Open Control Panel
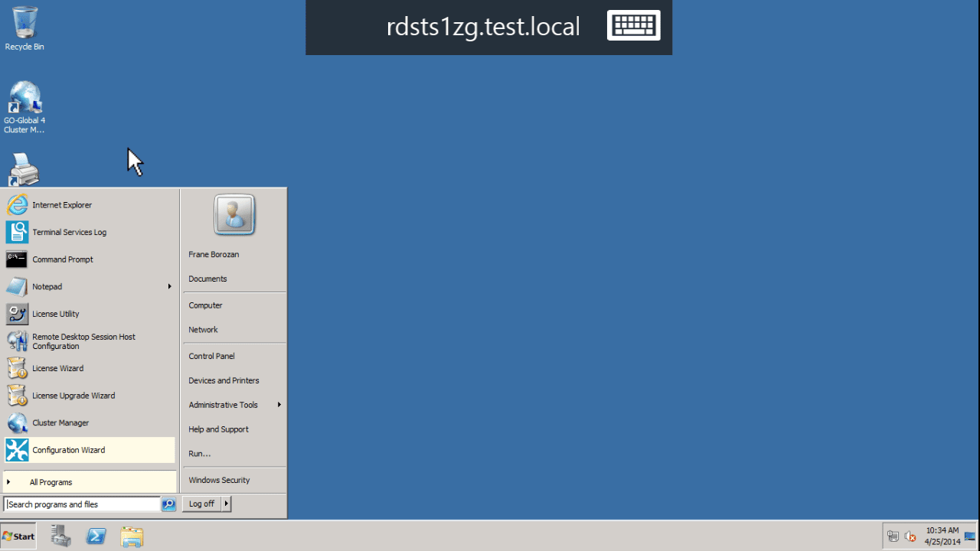980x551 pixels. click(211, 357)
